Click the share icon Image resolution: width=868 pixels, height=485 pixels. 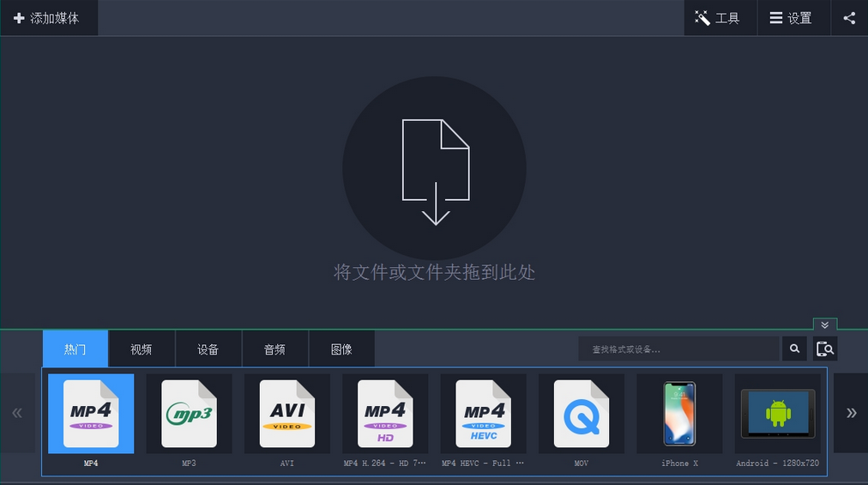[849, 18]
